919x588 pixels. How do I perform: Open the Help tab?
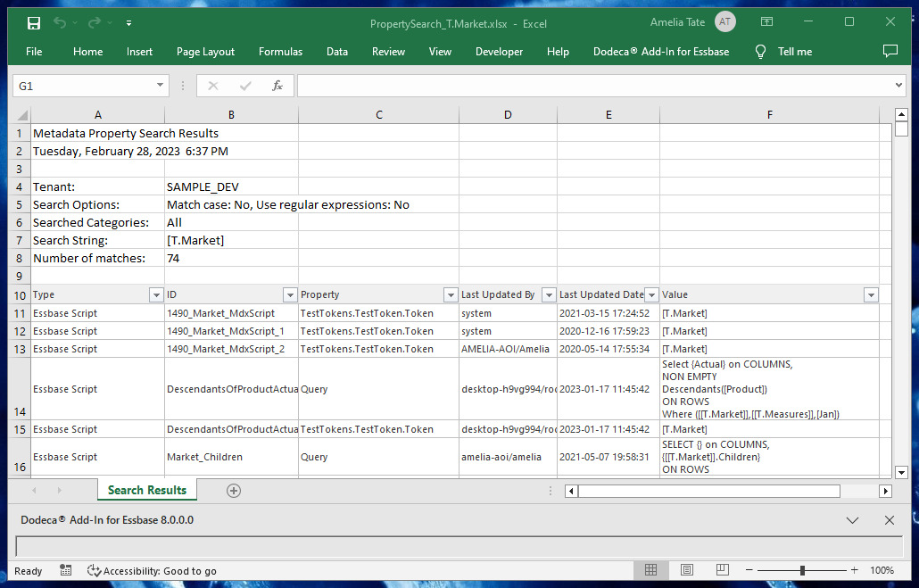coord(558,52)
